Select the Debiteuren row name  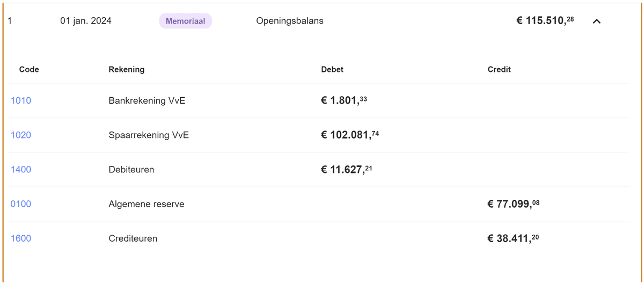131,169
